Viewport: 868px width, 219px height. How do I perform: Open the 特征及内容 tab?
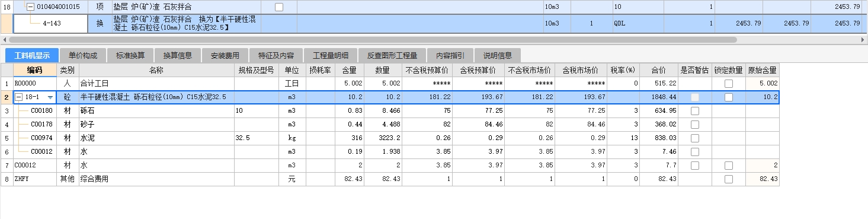(x=276, y=56)
